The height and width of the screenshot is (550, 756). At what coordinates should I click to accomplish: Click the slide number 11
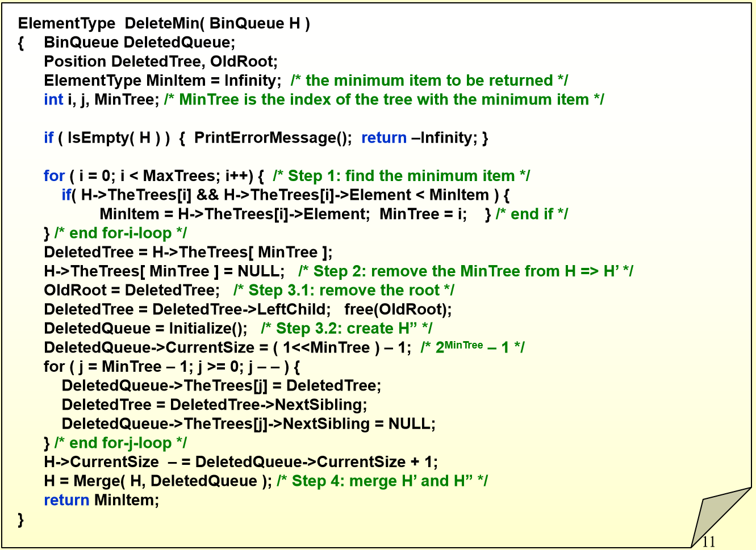click(x=708, y=541)
